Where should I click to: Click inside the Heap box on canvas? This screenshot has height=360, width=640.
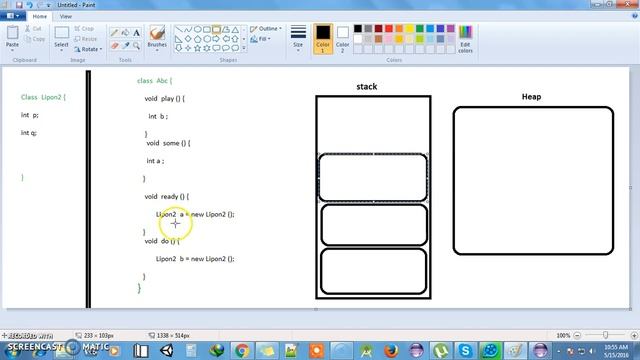533,181
